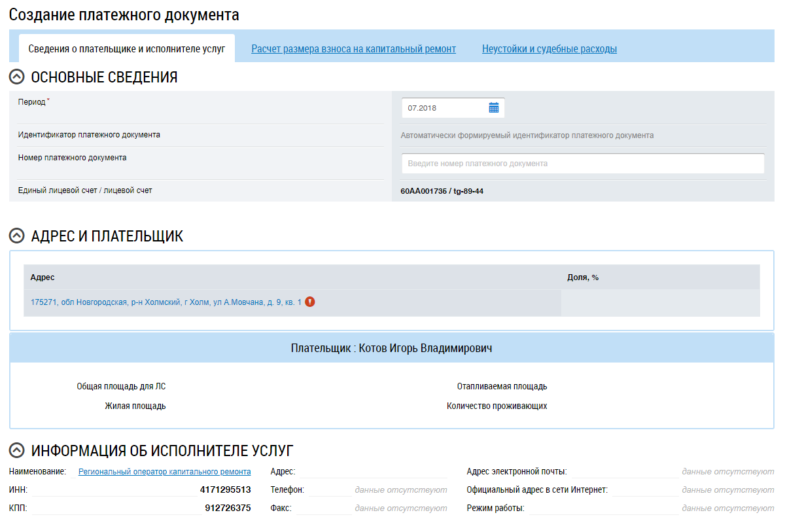Click the Автоматически формируемый идентификатор text
The image size is (785, 532).
tap(527, 135)
